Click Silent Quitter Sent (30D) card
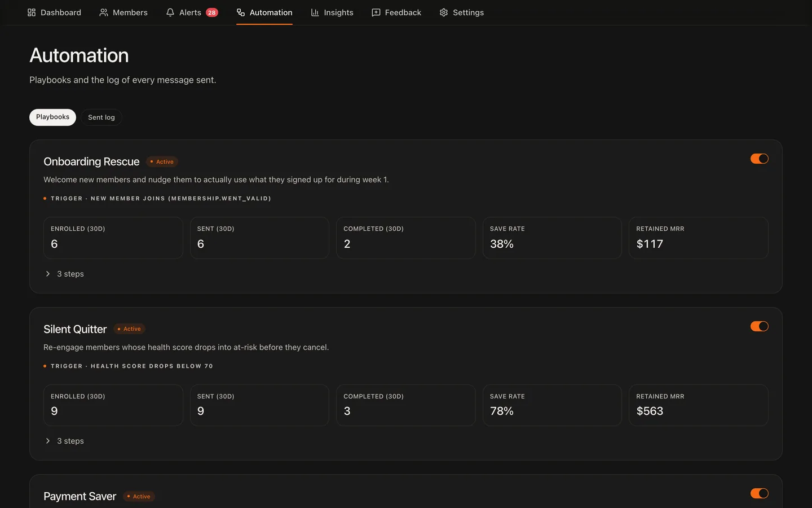This screenshot has height=508, width=812. tap(259, 405)
